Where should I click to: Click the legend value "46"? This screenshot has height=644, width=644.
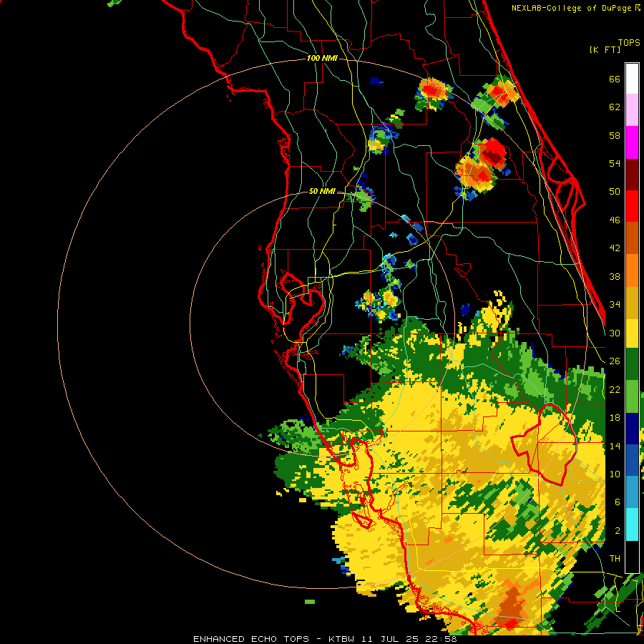point(615,220)
